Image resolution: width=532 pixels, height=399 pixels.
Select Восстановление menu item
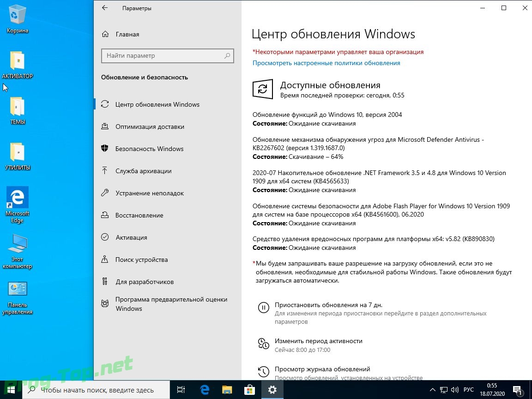pyautogui.click(x=167, y=215)
